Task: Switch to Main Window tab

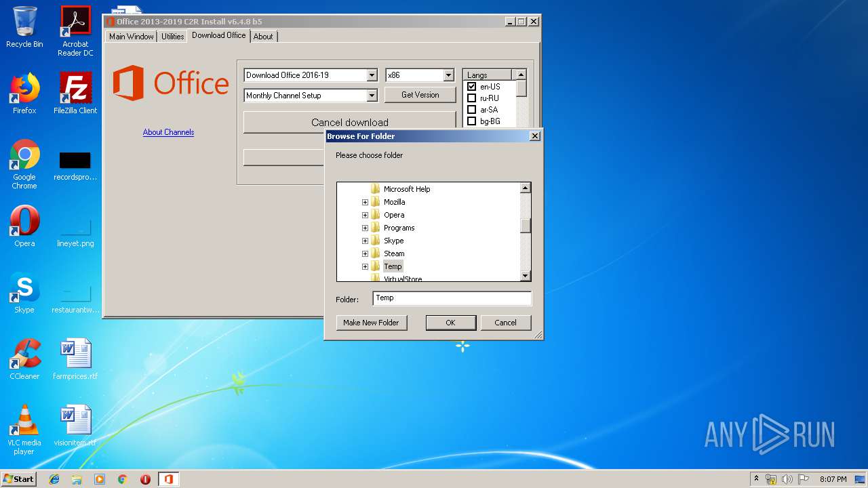Action: coord(132,37)
